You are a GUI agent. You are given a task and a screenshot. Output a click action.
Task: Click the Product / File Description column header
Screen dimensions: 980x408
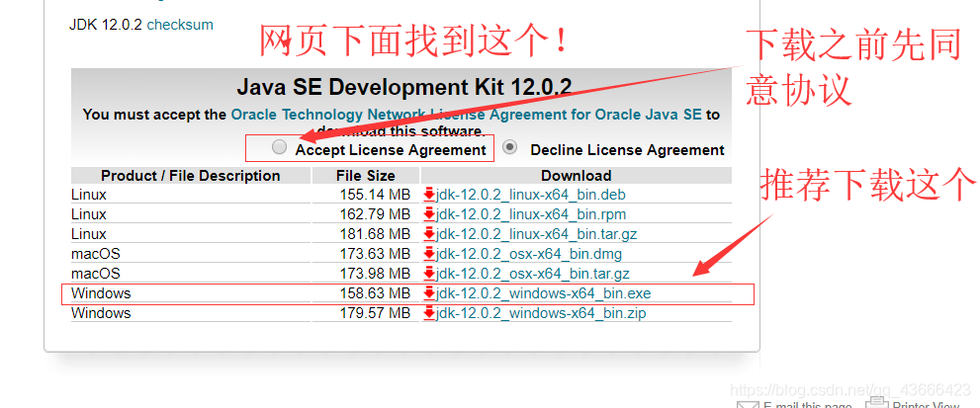(x=191, y=176)
